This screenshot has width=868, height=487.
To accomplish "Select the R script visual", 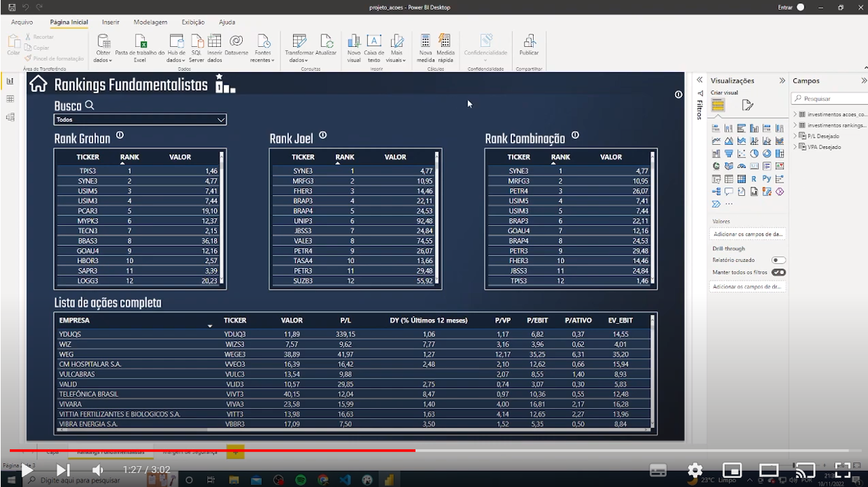I will click(x=754, y=179).
